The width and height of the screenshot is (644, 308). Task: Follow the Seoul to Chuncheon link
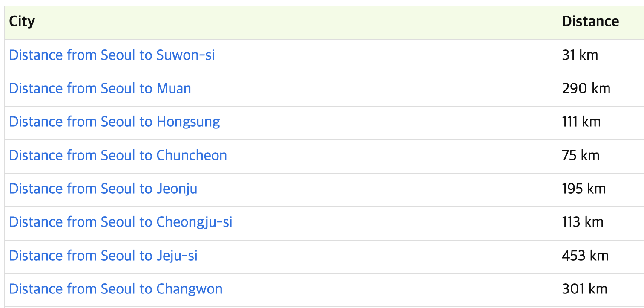(x=118, y=155)
